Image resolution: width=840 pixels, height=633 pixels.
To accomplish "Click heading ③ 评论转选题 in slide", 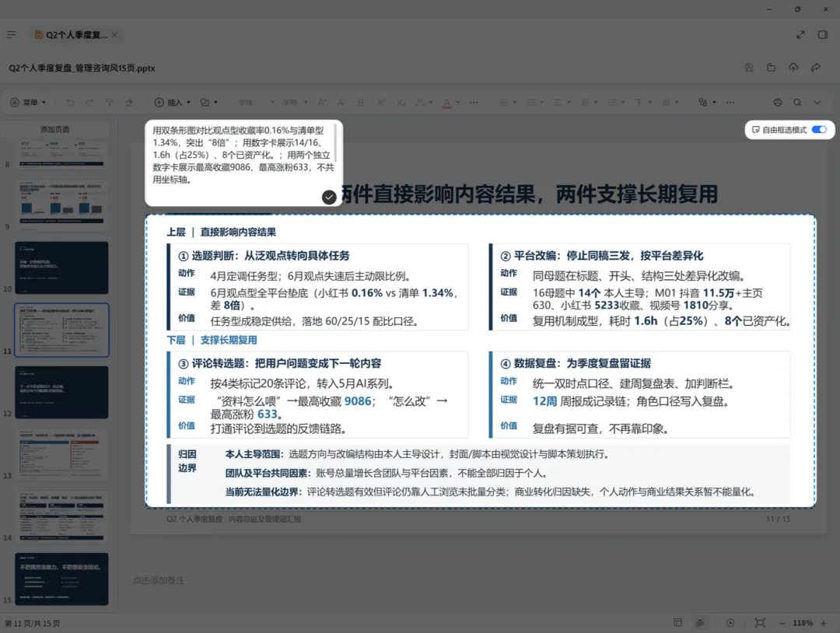I will pyautogui.click(x=279, y=363).
